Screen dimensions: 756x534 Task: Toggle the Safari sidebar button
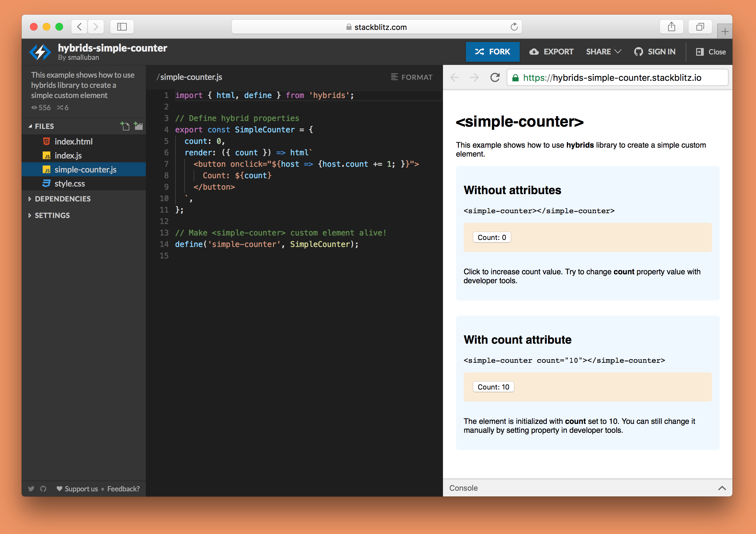(122, 27)
